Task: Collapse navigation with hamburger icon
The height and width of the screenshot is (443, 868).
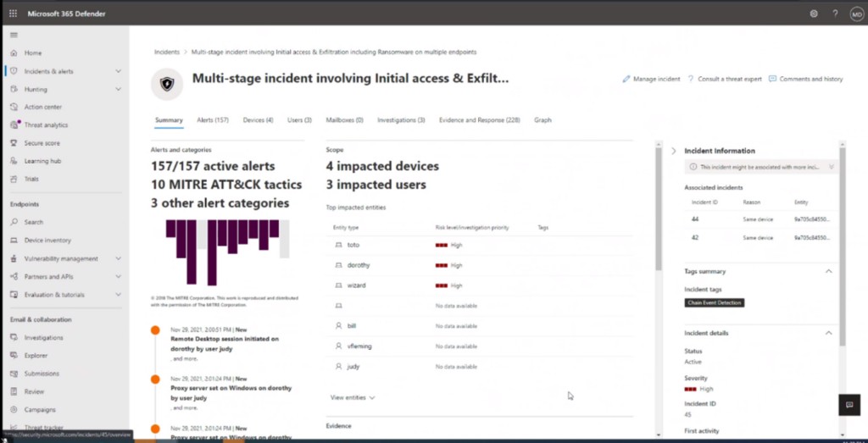Action: pos(14,35)
